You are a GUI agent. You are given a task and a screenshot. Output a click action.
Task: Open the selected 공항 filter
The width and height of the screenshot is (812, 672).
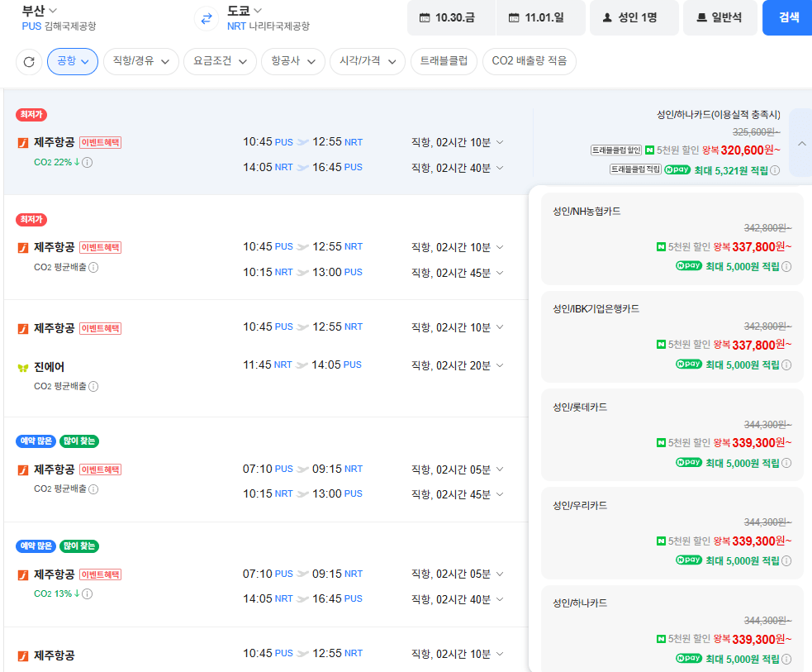(x=73, y=61)
